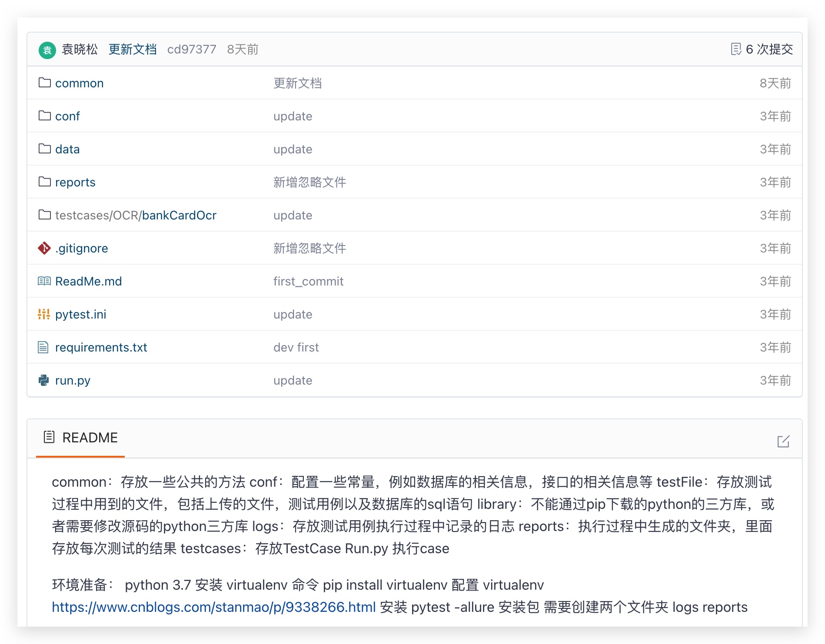The width and height of the screenshot is (825, 644).
Task: Click the folder icon for common
Action: [44, 83]
